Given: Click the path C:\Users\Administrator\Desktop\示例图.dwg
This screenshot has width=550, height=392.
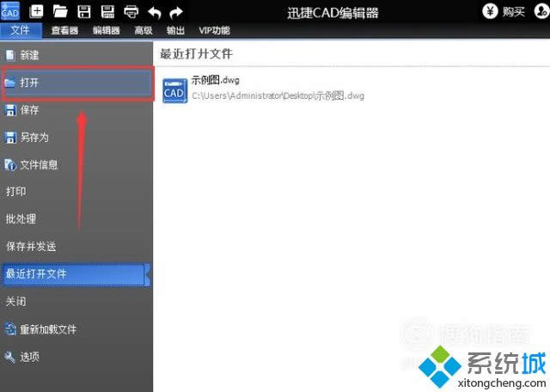Looking at the screenshot, I should [278, 95].
